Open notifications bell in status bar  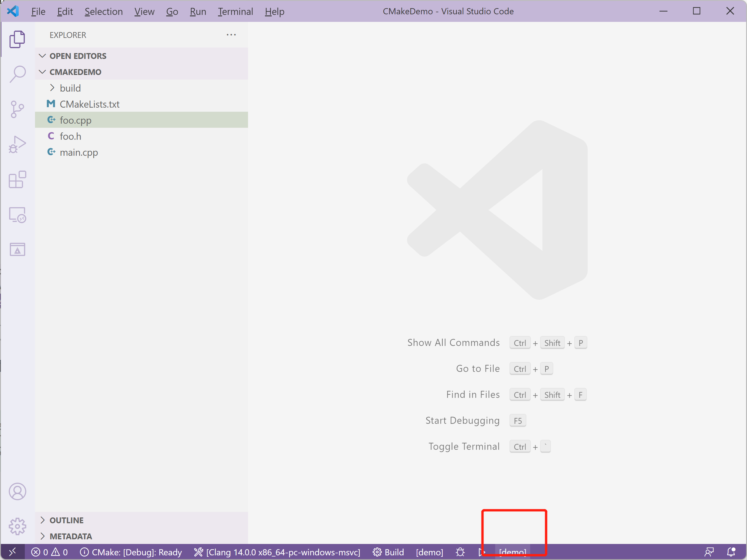pos(731,552)
